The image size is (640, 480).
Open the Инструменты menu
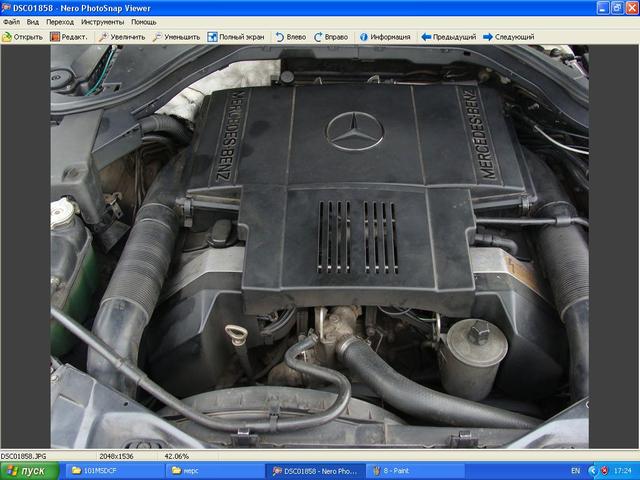pos(102,22)
